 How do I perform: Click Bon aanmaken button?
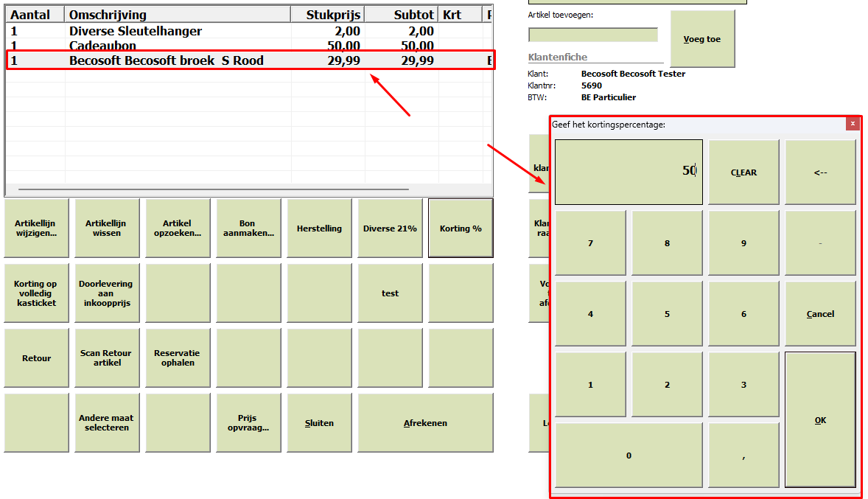(x=248, y=228)
